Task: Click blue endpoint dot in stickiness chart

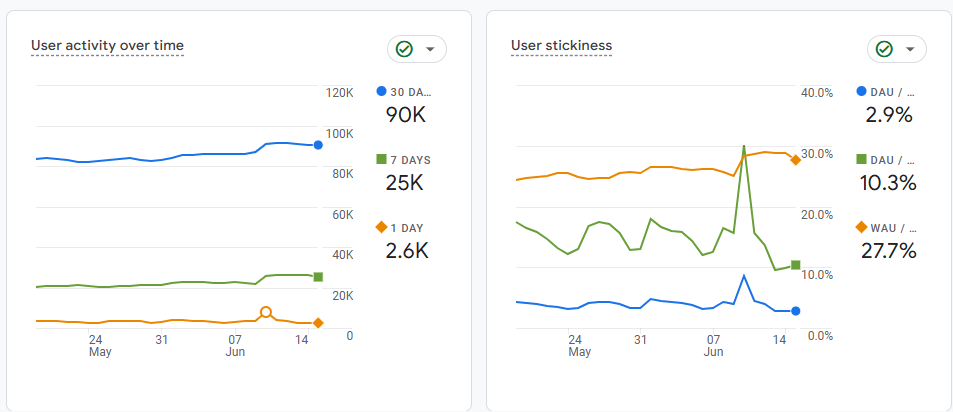Action: coord(796,311)
